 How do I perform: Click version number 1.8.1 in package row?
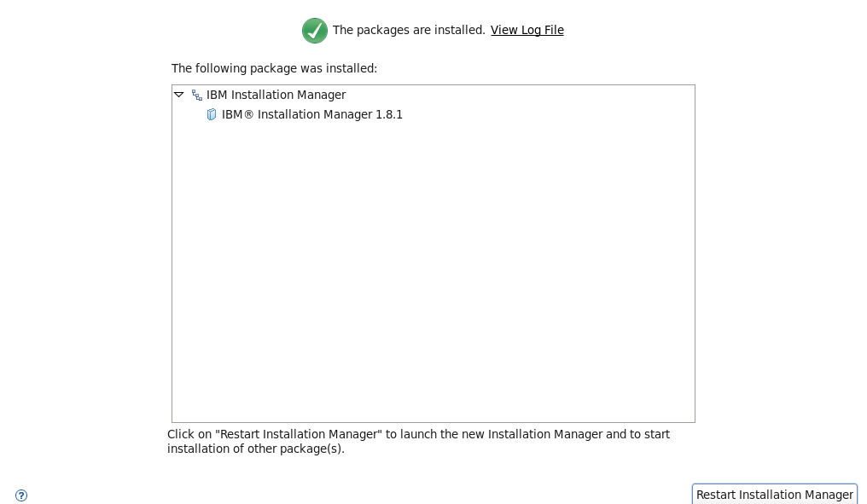click(389, 114)
